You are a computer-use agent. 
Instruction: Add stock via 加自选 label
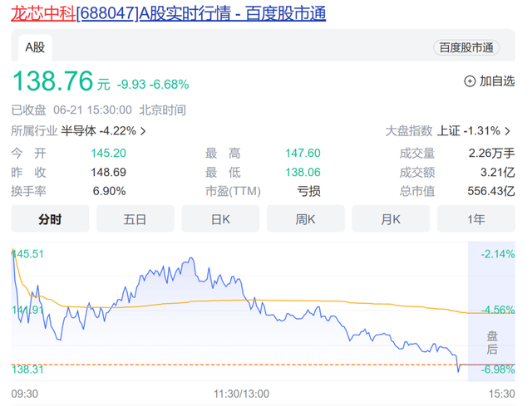point(497,81)
